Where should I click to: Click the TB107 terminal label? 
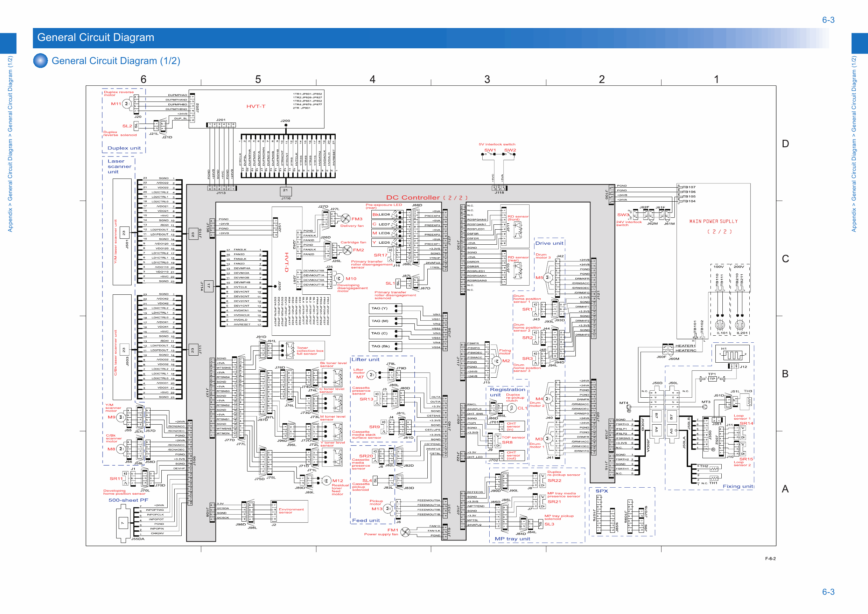coord(689,187)
